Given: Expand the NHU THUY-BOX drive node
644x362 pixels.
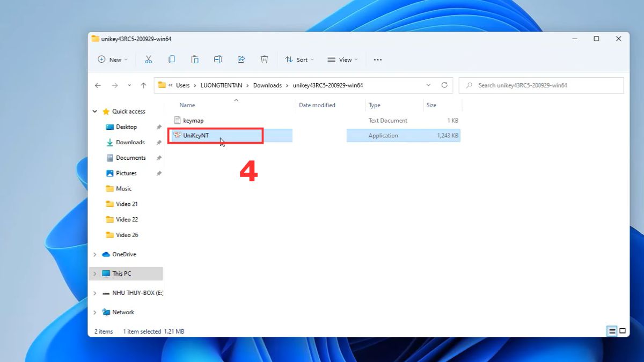Looking at the screenshot, I should click(x=95, y=293).
